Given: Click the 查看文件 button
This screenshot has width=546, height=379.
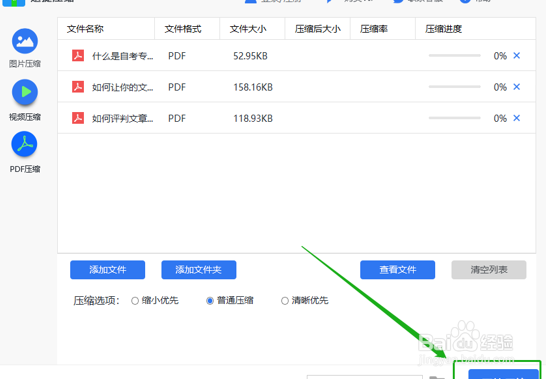Looking at the screenshot, I should pos(398,270).
